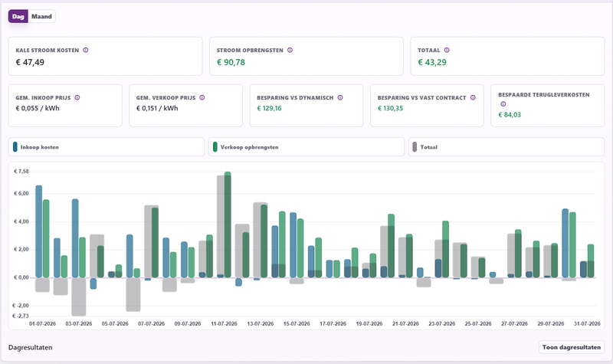Viewport: 613px width, 364px height.
Task: Click the Toon dagresultaten button
Action: point(572,347)
